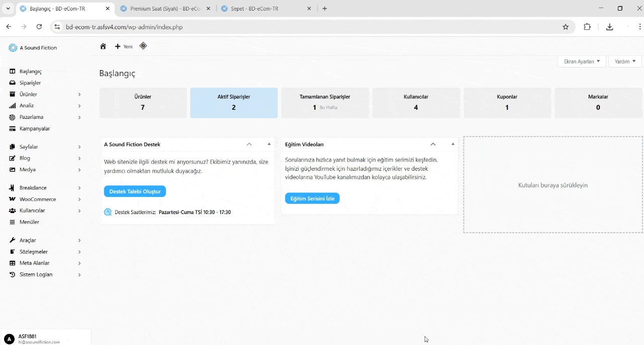The width and height of the screenshot is (644, 345).
Task: Click the Ürünler box icon in sidebar
Action: [13, 94]
